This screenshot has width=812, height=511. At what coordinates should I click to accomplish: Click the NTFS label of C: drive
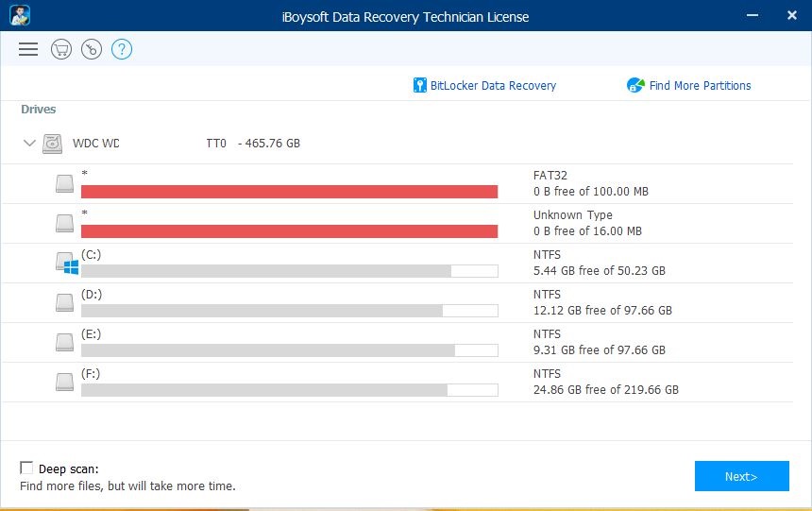547,254
